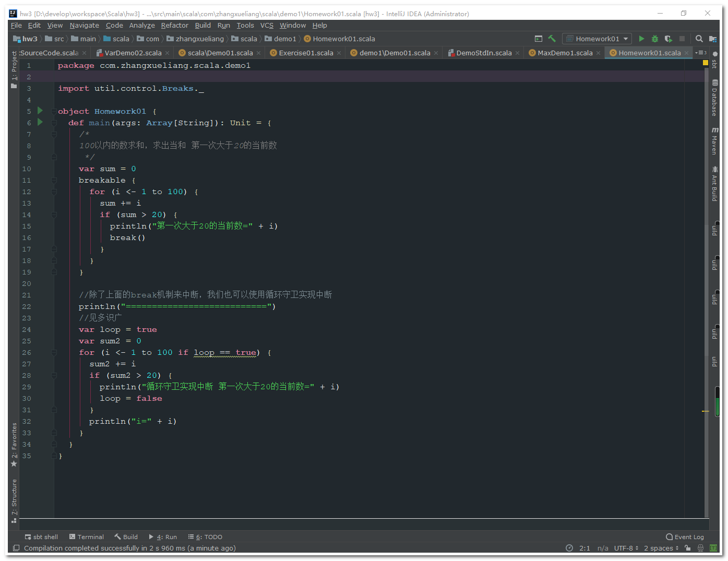Click zhangxueliang breadcrumb folder
728x561 pixels.
(x=195, y=39)
